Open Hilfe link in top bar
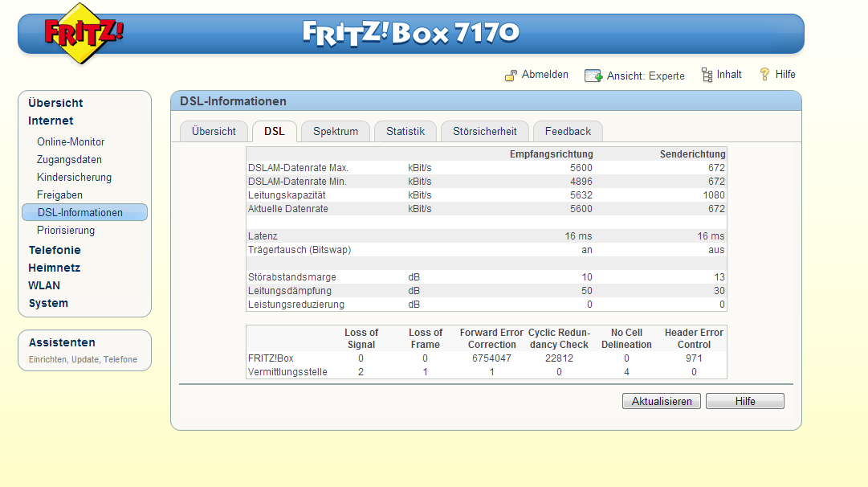 (x=785, y=74)
